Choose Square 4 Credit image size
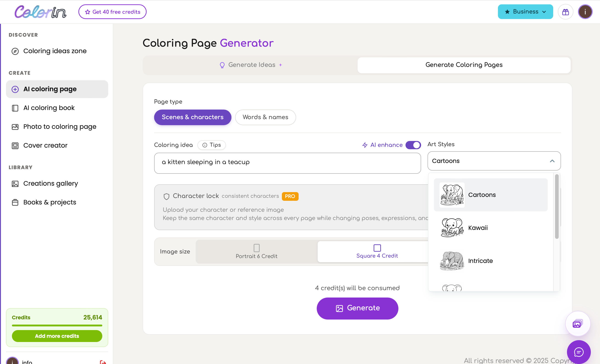600x364 pixels. pyautogui.click(x=377, y=252)
